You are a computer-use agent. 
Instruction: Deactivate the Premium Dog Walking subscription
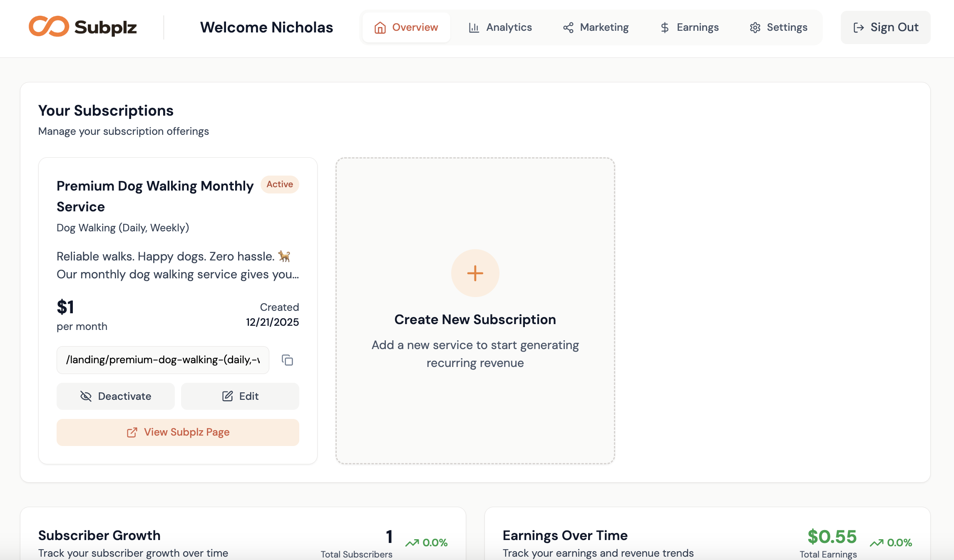tap(115, 396)
